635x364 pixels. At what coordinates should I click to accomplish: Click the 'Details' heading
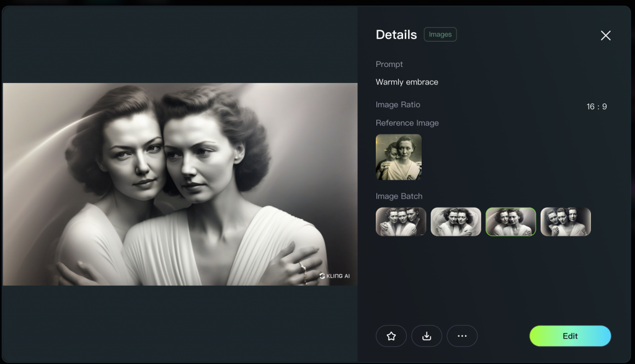[x=396, y=35]
